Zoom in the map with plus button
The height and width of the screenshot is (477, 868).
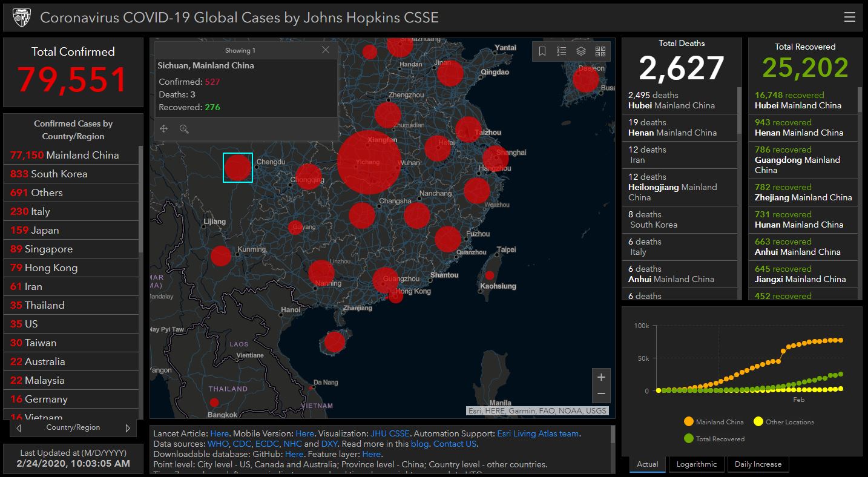[601, 377]
